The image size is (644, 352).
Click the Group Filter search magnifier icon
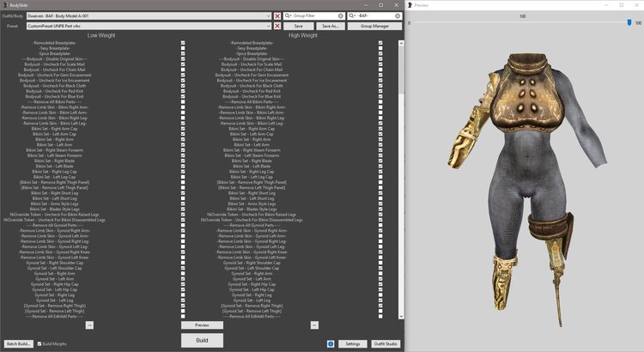(288, 15)
